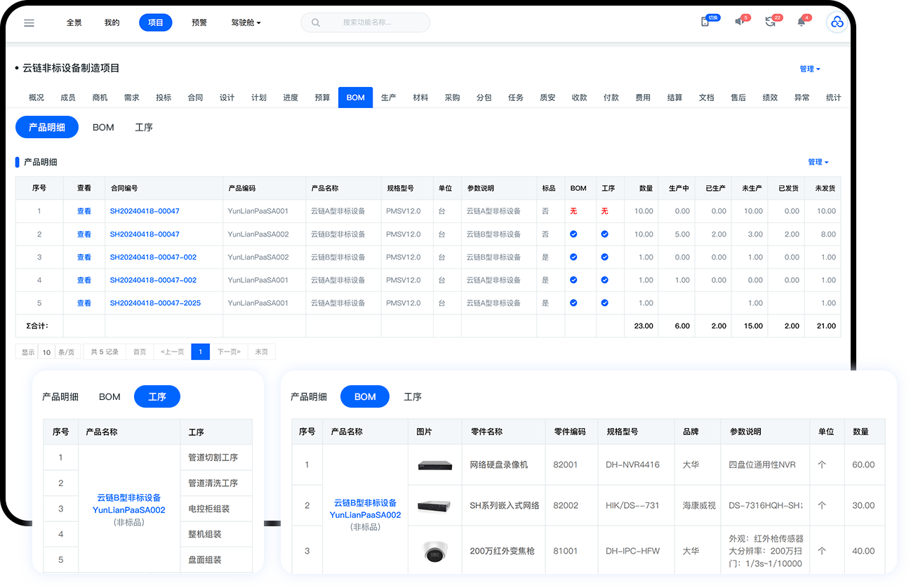Click the network video recorder product image
Screen dimensions: 911x588
(434, 465)
